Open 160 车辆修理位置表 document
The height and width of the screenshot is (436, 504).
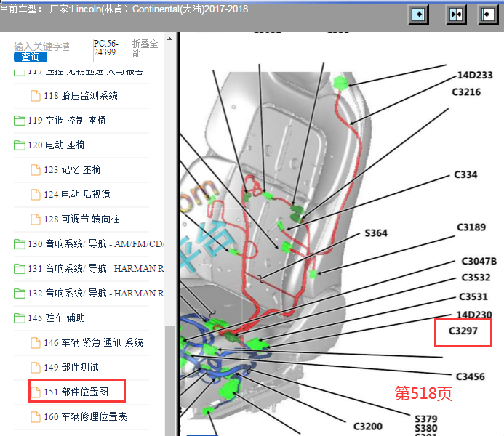85,417
